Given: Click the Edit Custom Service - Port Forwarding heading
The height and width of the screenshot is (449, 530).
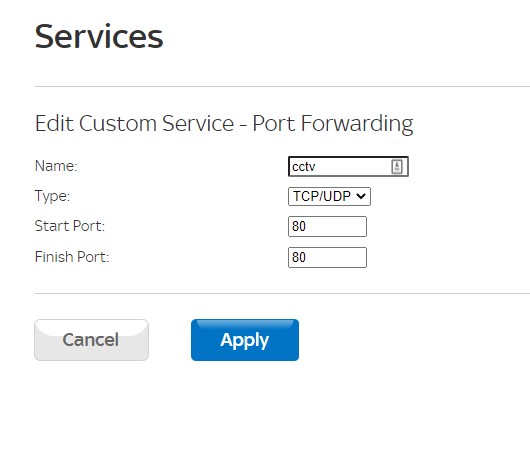Looking at the screenshot, I should (224, 123).
